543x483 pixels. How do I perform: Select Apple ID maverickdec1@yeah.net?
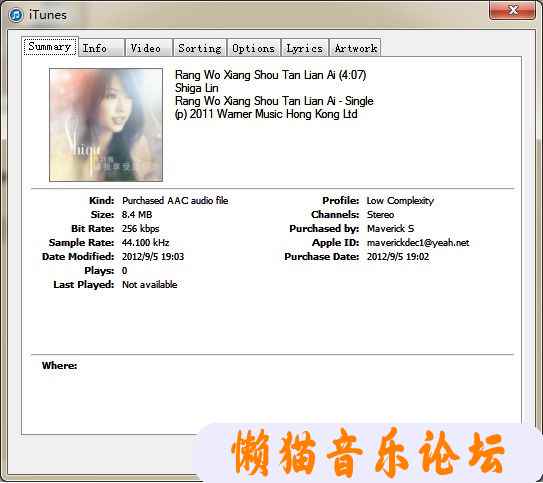pos(418,243)
